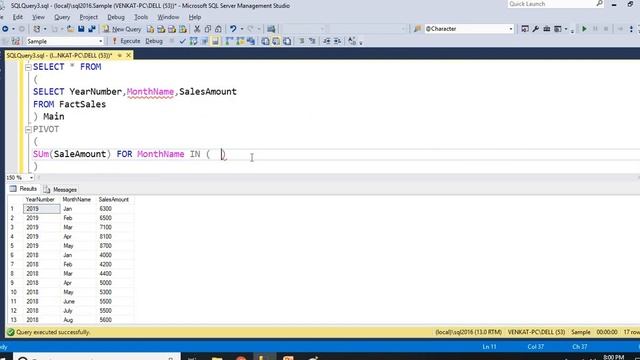
Task: Open the Query Options icon
Action: pos(204,41)
